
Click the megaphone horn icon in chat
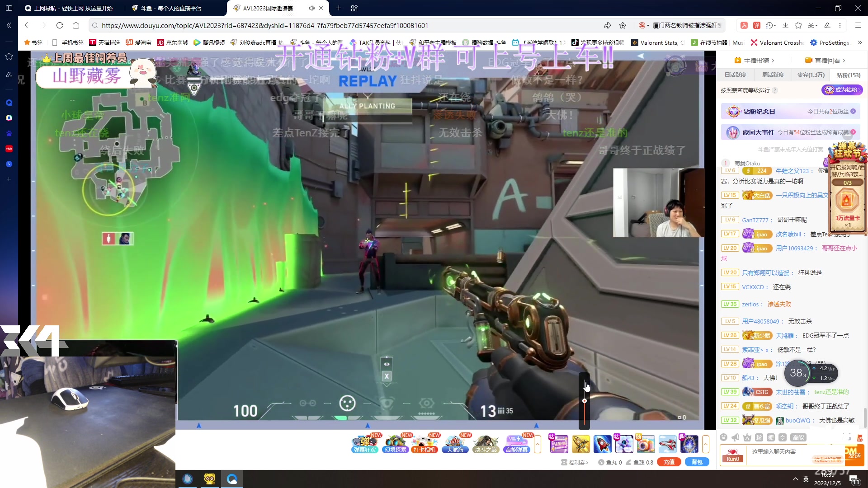pos(736,437)
